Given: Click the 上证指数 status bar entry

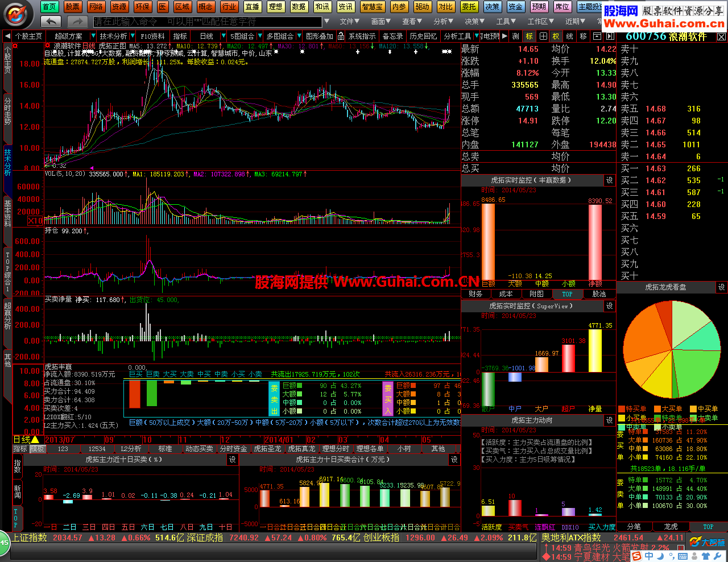Looking at the screenshot, I should pyautogui.click(x=30, y=538).
